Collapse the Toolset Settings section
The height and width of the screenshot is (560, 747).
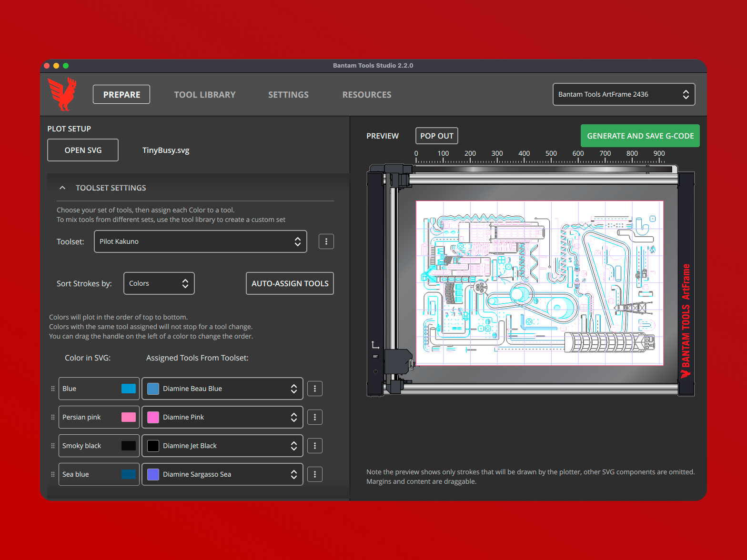(62, 188)
